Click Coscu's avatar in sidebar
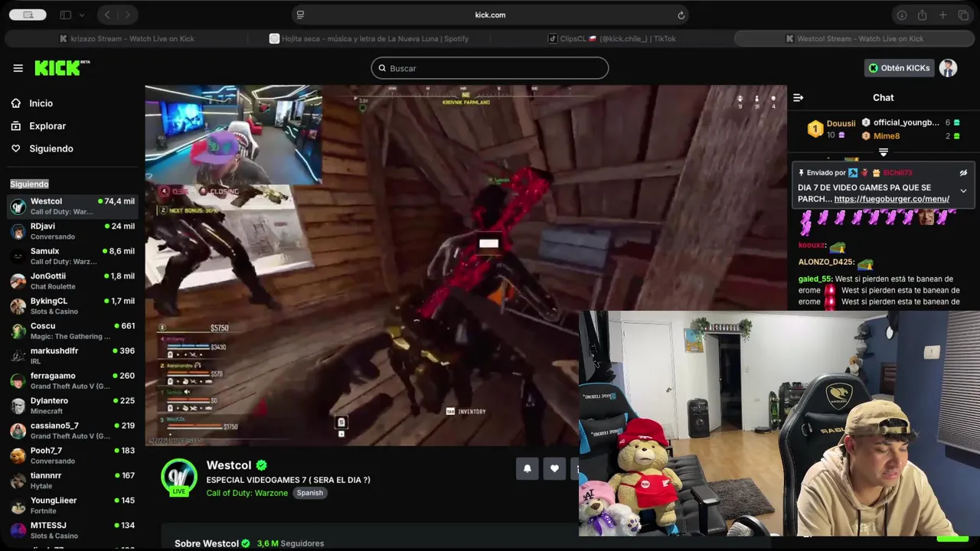The width and height of the screenshot is (980, 551). 18,331
